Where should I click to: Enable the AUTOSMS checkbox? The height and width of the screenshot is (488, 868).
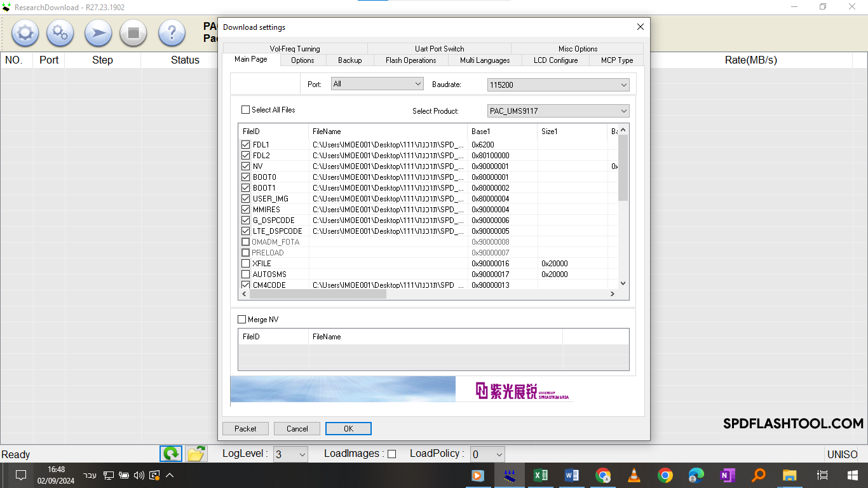pyautogui.click(x=245, y=274)
